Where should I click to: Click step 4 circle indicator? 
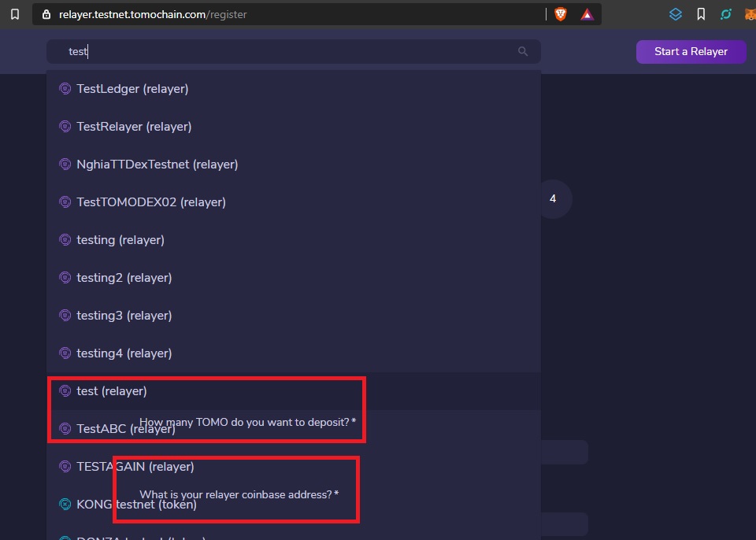click(x=553, y=198)
